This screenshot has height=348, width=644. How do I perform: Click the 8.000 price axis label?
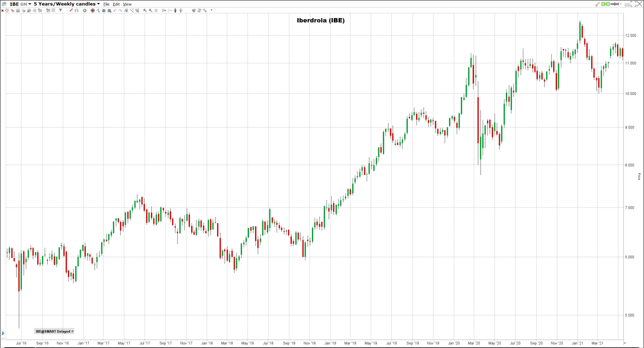click(630, 165)
